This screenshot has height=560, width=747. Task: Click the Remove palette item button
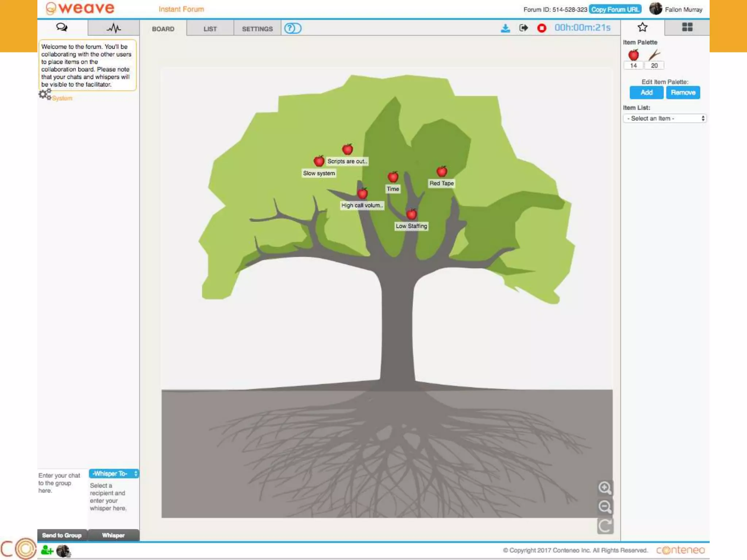pyautogui.click(x=683, y=93)
